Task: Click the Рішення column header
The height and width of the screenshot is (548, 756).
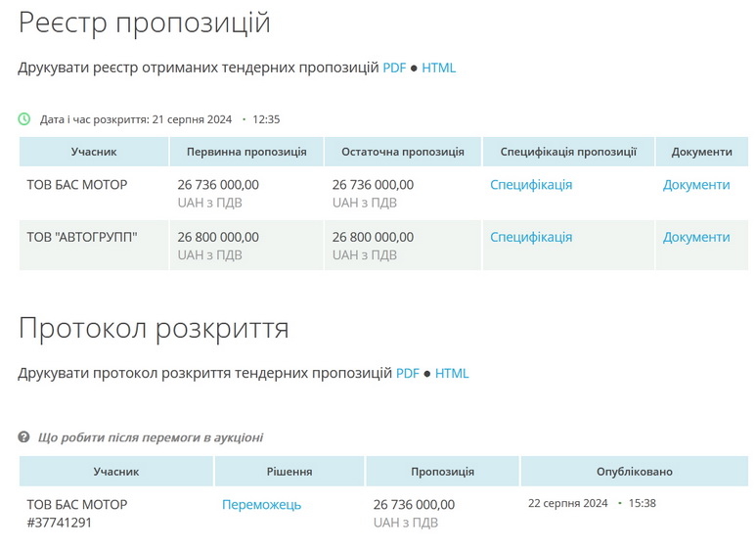Action: coord(289,472)
